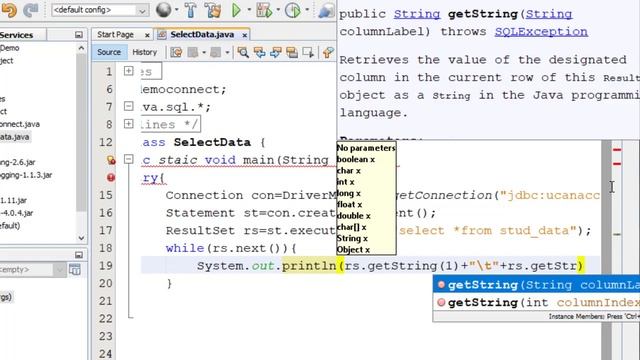Click the Find Selection magnifier icon
The width and height of the screenshot is (640, 360).
(243, 52)
